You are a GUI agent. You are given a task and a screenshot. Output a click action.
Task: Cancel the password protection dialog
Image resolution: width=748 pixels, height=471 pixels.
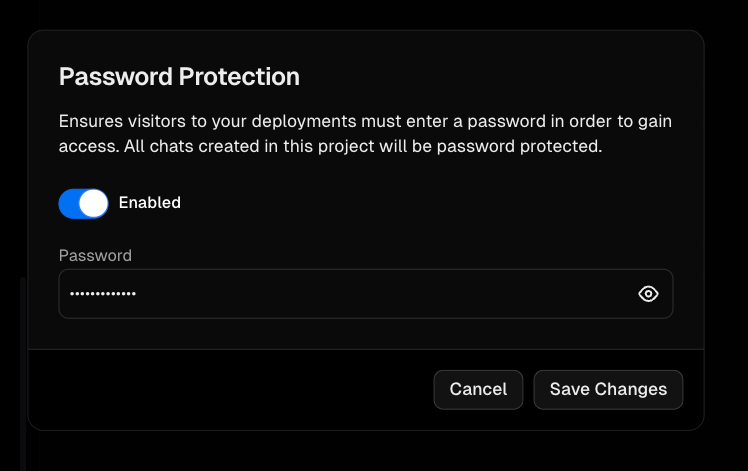478,389
